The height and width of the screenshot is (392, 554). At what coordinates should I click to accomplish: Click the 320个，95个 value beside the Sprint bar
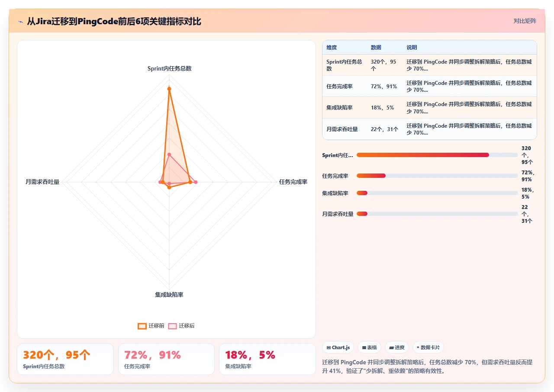tap(527, 155)
